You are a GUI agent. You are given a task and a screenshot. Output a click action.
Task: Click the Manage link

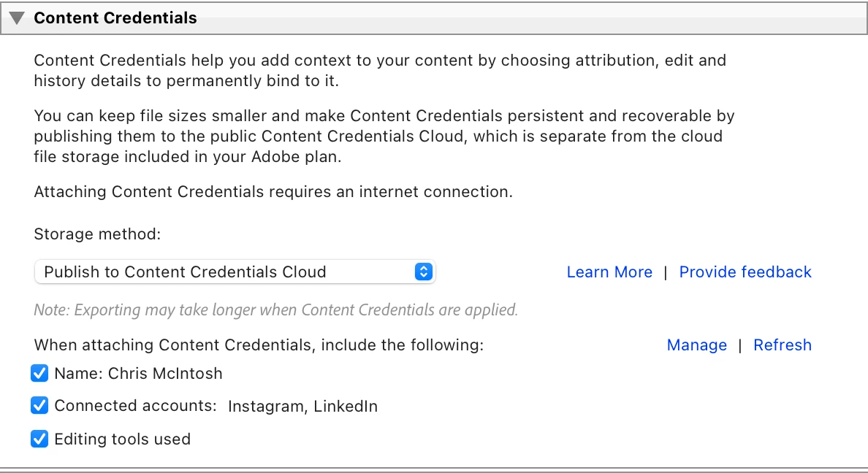coord(697,345)
